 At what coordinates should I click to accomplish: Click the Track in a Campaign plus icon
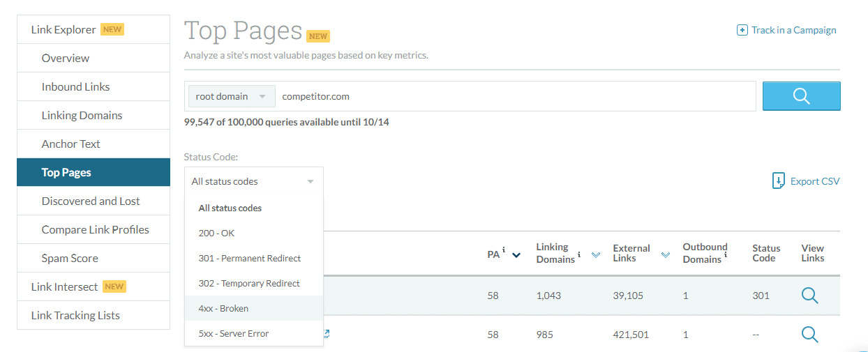[x=742, y=30]
